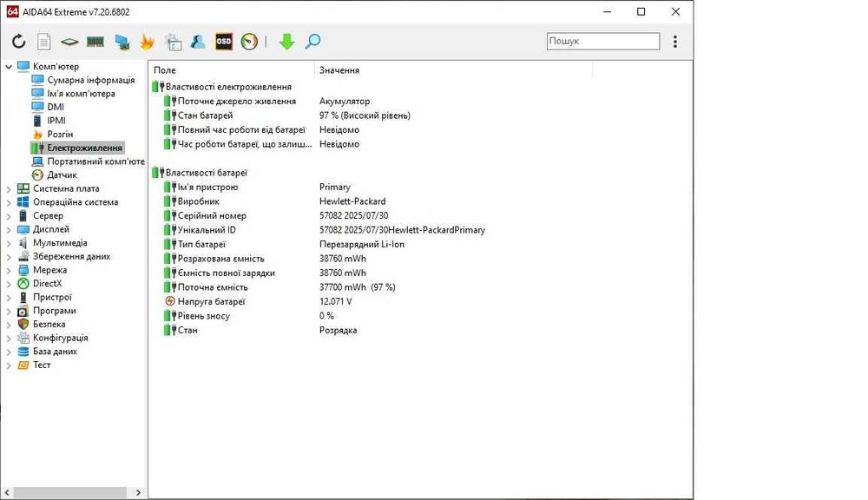The height and width of the screenshot is (500, 868).
Task: Expand the Системна плата node
Action: (9, 189)
